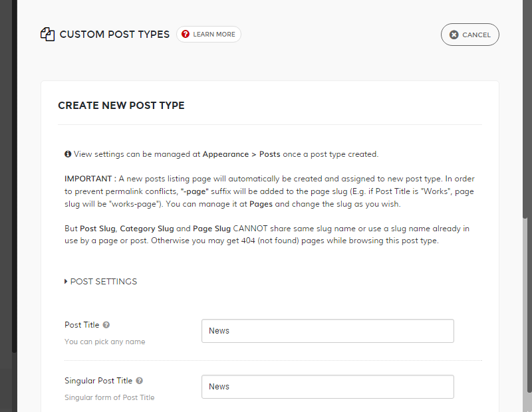
Task: Click the Custom Post Types heading text
Action: pyautogui.click(x=114, y=35)
